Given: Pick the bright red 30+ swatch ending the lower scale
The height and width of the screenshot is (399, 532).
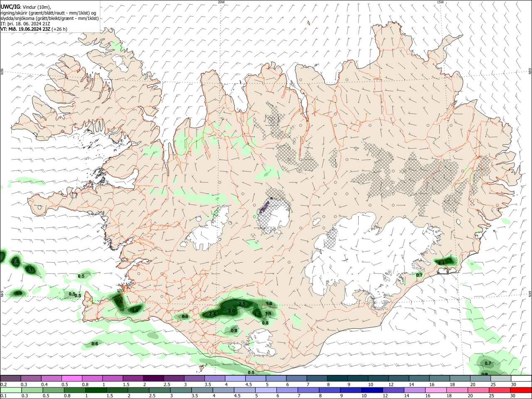Looking at the screenshot, I should click(x=521, y=390).
